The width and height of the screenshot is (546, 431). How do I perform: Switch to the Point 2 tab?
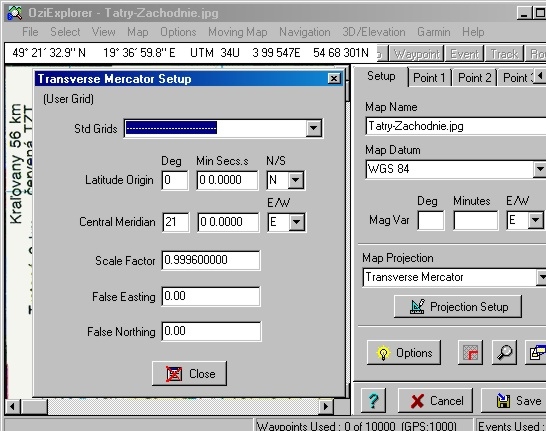(x=474, y=78)
